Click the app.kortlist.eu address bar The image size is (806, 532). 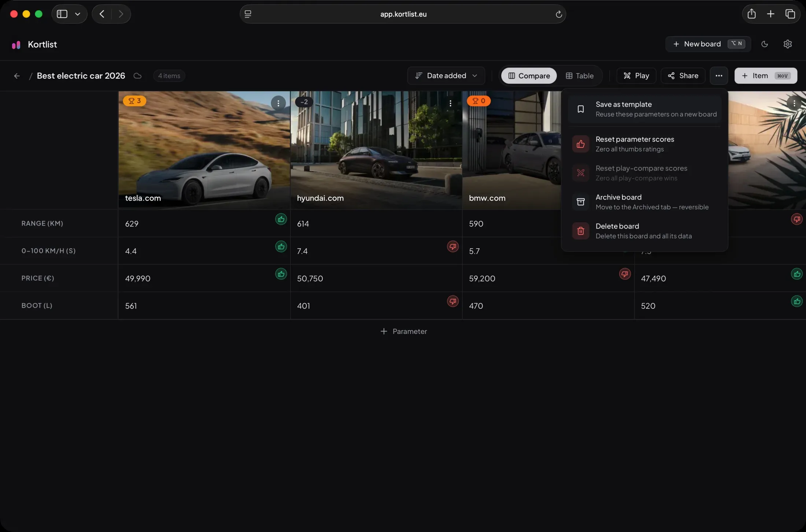[403, 14]
